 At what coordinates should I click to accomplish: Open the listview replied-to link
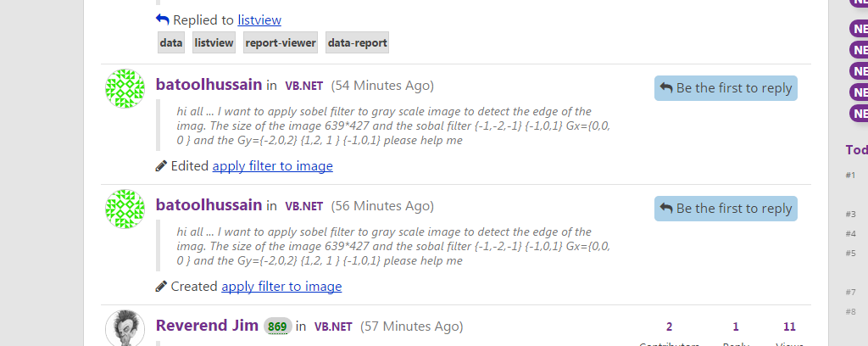259,20
